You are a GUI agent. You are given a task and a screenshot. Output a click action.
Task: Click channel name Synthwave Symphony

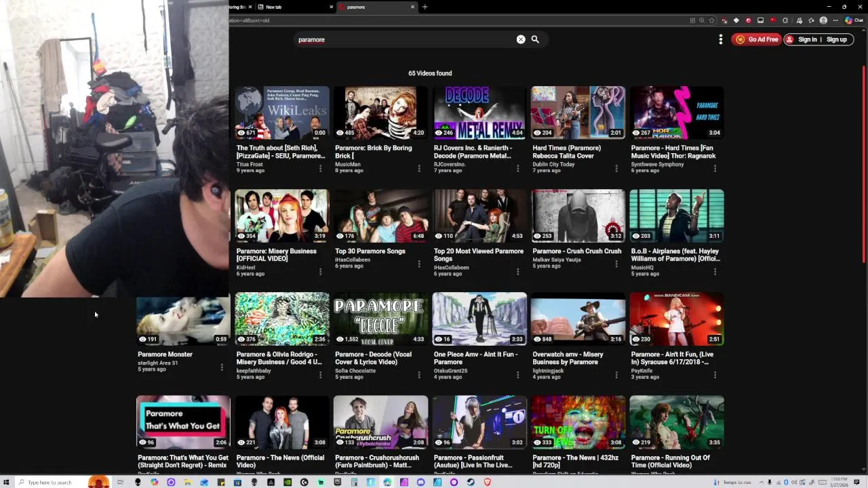[x=658, y=164]
